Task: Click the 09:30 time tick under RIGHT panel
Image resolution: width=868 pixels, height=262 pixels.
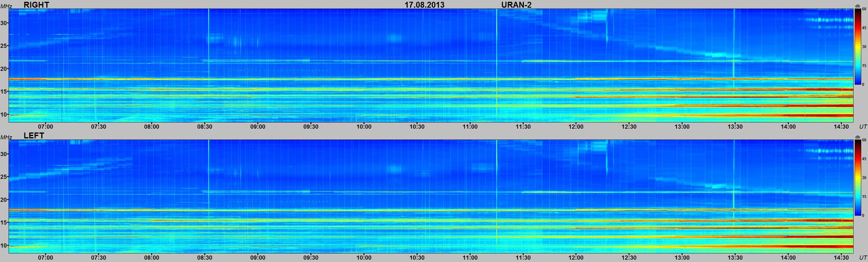Action: (x=311, y=127)
